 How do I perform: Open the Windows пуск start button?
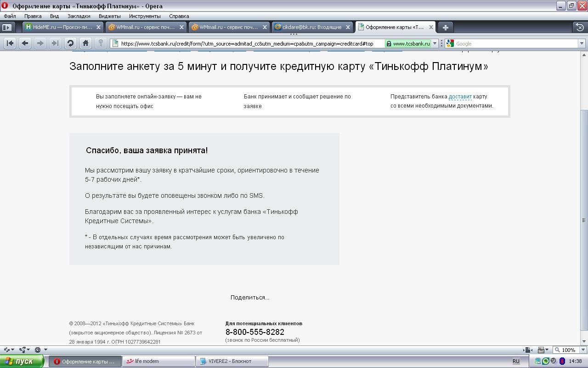(22, 361)
